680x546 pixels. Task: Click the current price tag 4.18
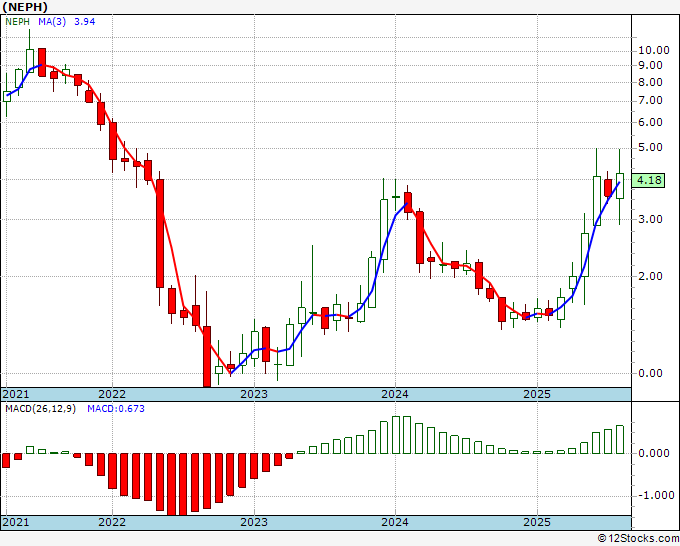(x=648, y=180)
